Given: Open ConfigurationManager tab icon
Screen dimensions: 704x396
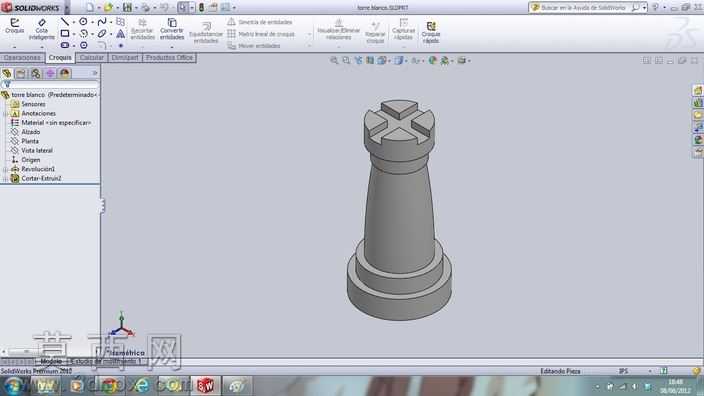Looking at the screenshot, I should click(35, 73).
